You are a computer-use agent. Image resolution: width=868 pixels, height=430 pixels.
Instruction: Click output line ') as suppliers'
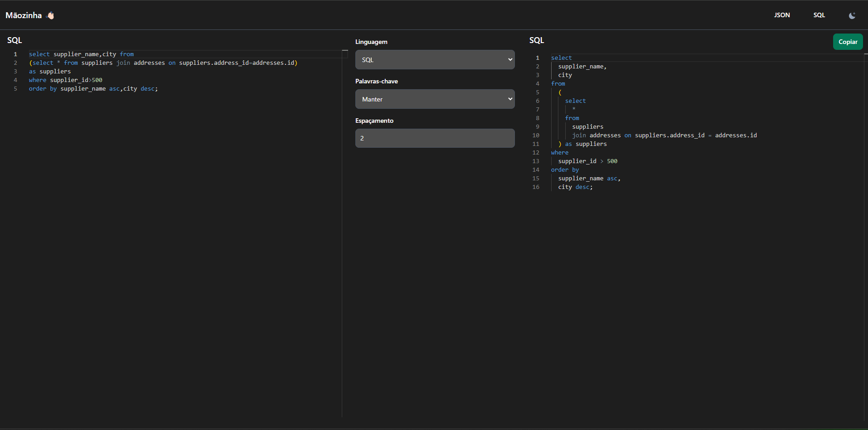tap(582, 144)
